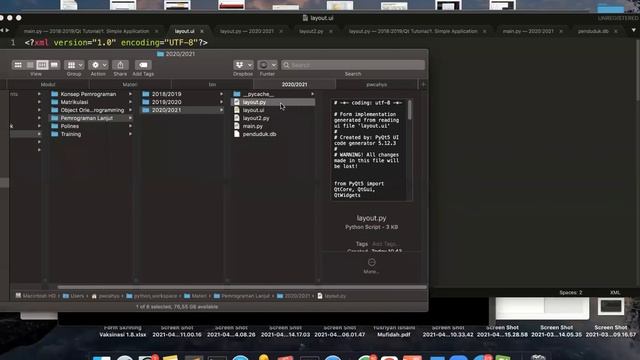
Task: Switch to the Modul Finder tab
Action: coord(48,84)
